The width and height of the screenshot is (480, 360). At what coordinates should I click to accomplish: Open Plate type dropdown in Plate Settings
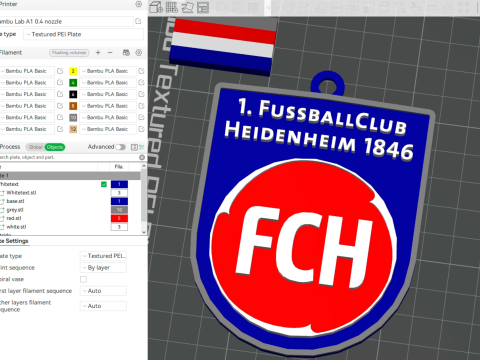[x=103, y=256]
